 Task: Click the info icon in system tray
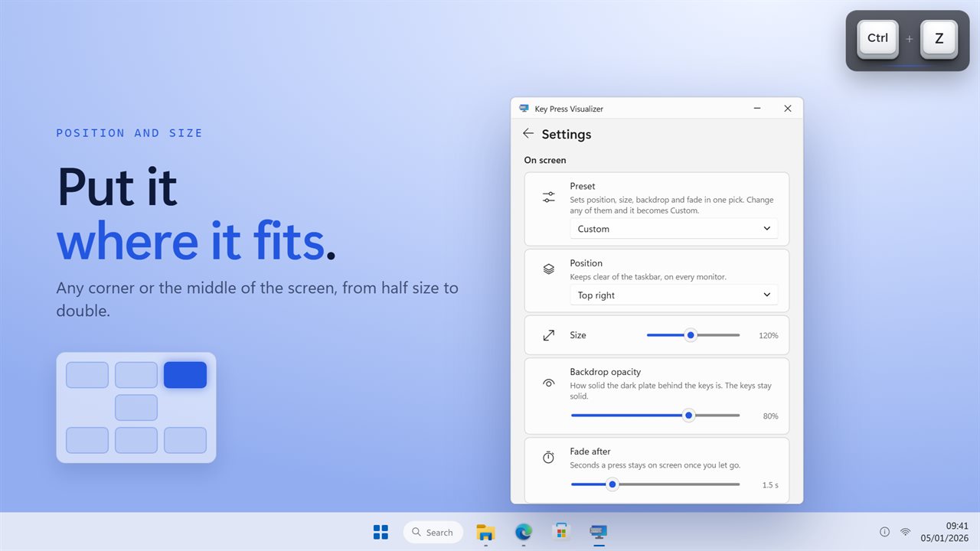coord(884,532)
